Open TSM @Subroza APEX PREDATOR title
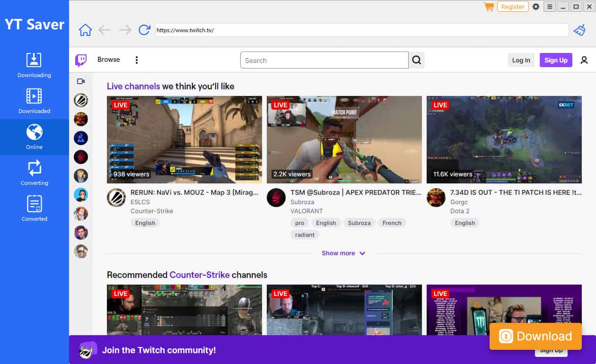596x364 pixels. (356, 192)
